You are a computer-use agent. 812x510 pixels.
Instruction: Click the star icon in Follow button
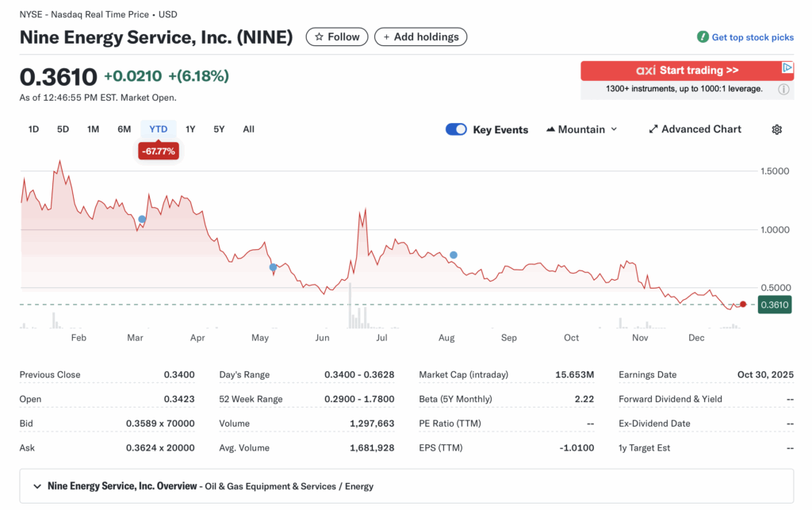[319, 37]
